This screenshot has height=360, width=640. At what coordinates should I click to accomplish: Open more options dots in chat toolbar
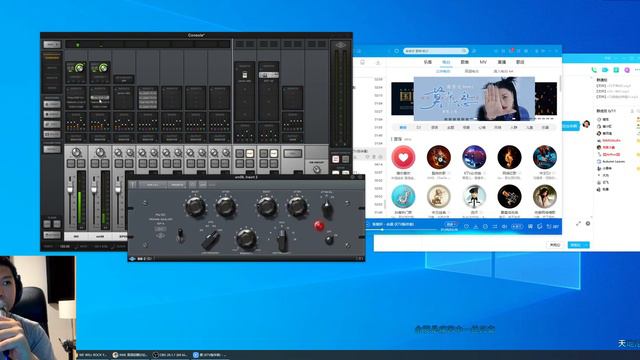(x=637, y=70)
